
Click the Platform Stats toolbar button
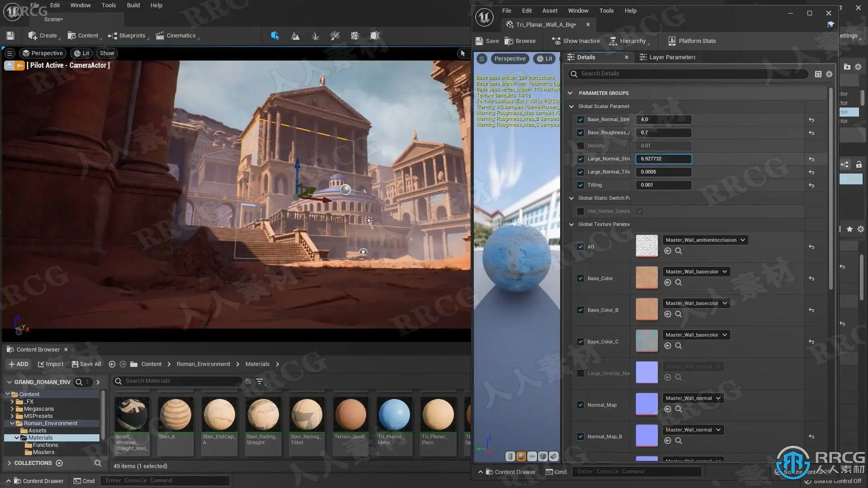[x=692, y=41]
